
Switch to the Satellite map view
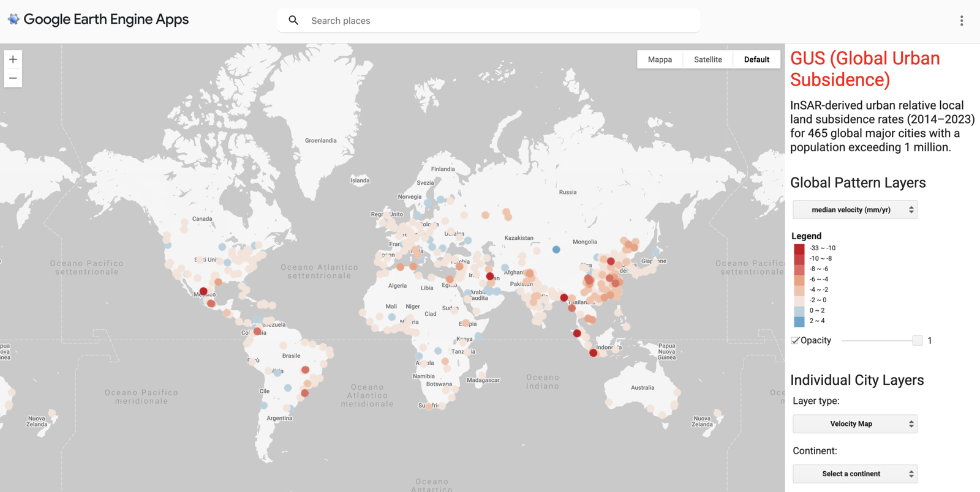pyautogui.click(x=708, y=59)
